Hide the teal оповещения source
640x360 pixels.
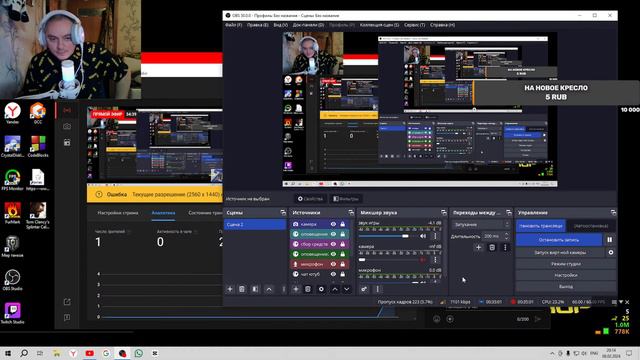(x=333, y=234)
